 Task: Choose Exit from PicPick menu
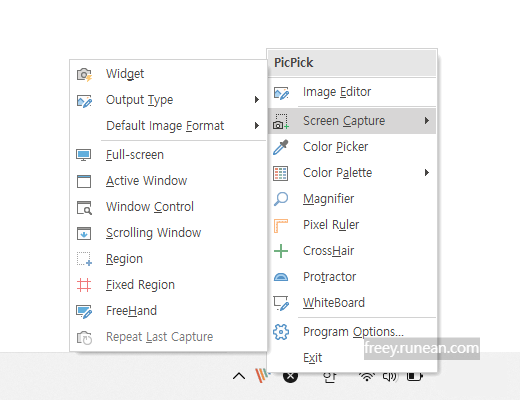click(x=352, y=358)
